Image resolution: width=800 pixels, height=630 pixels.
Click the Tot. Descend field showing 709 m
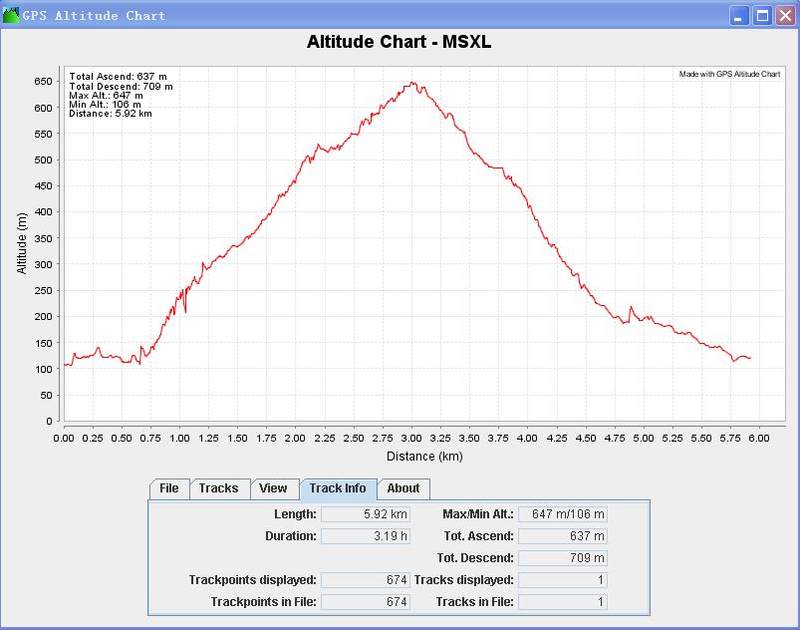(563, 558)
